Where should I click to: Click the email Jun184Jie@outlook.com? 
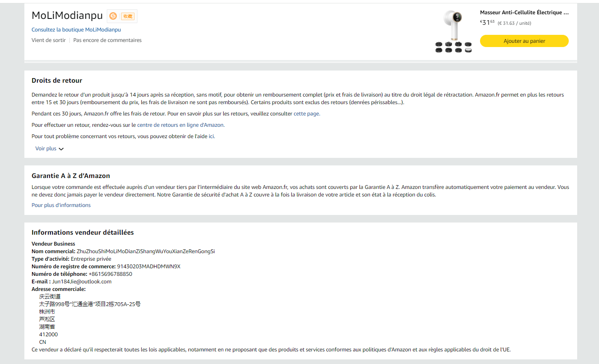pyautogui.click(x=82, y=282)
